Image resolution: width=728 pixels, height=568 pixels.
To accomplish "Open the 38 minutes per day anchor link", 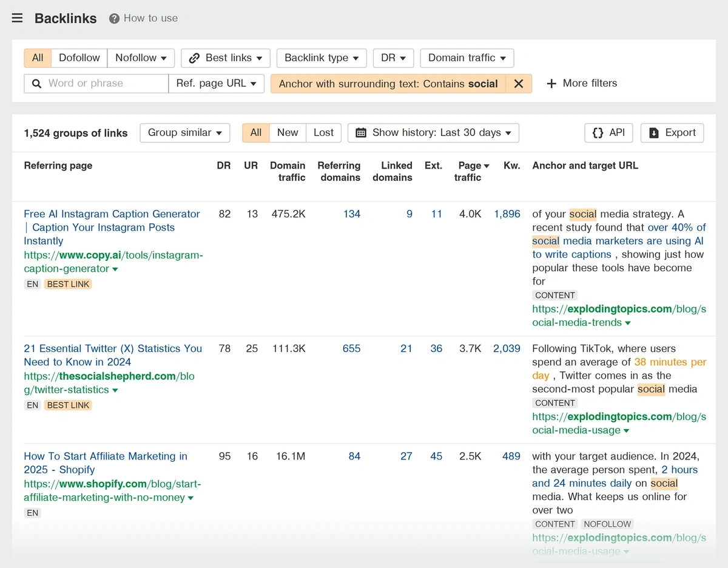I will 619,369.
